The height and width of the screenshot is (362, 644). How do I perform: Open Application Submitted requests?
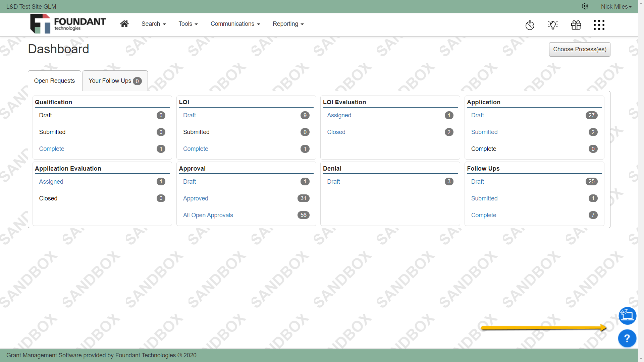[x=484, y=132]
